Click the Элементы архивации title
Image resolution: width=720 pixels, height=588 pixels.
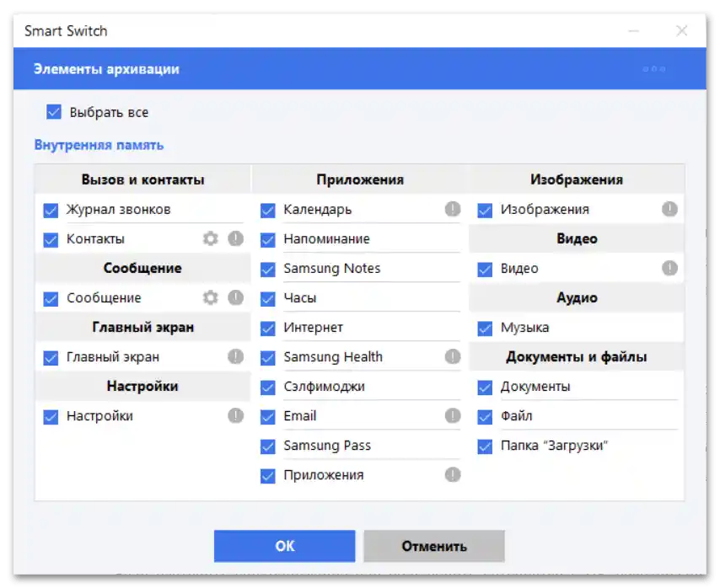(106, 69)
